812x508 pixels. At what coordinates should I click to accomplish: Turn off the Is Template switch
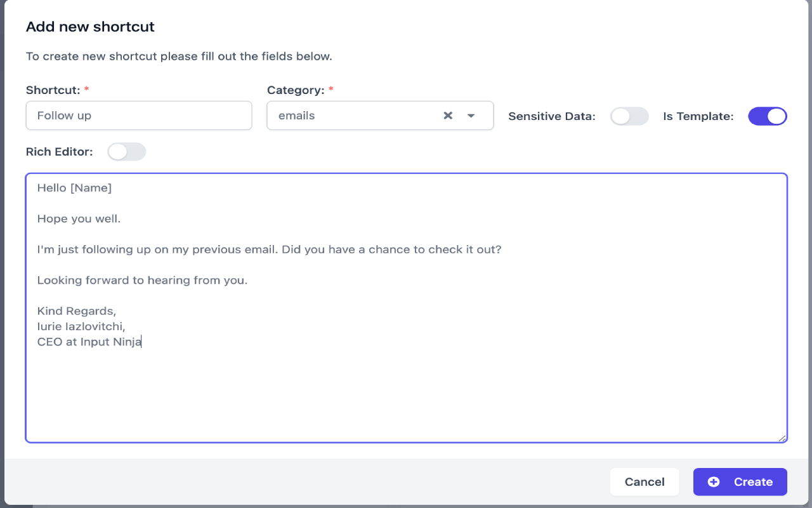coord(768,116)
